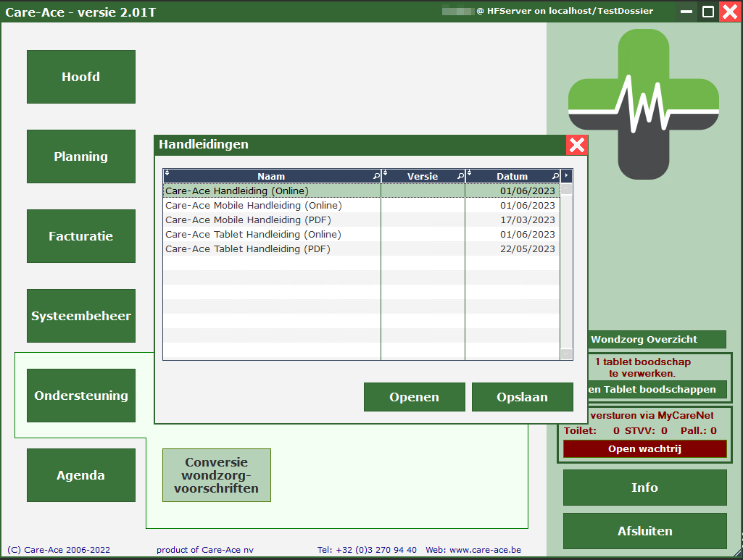Open the Hoofd menu
The height and width of the screenshot is (560, 743).
81,77
